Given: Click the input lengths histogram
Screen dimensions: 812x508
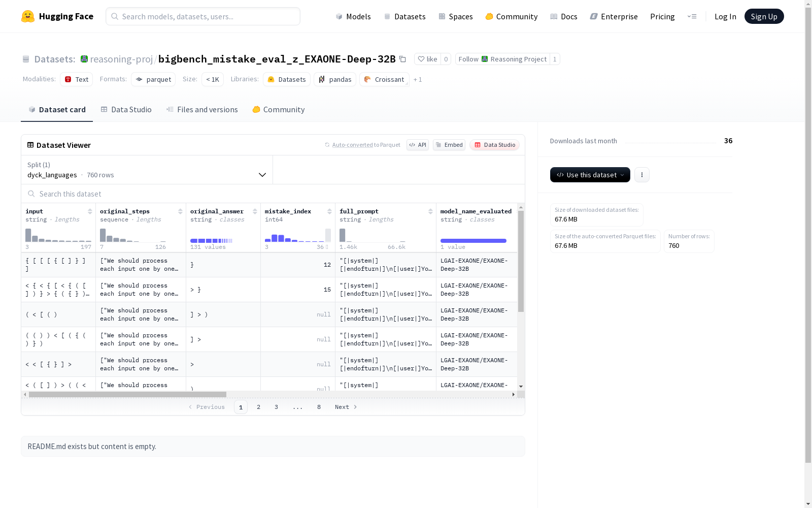Looking at the screenshot, I should [58, 236].
